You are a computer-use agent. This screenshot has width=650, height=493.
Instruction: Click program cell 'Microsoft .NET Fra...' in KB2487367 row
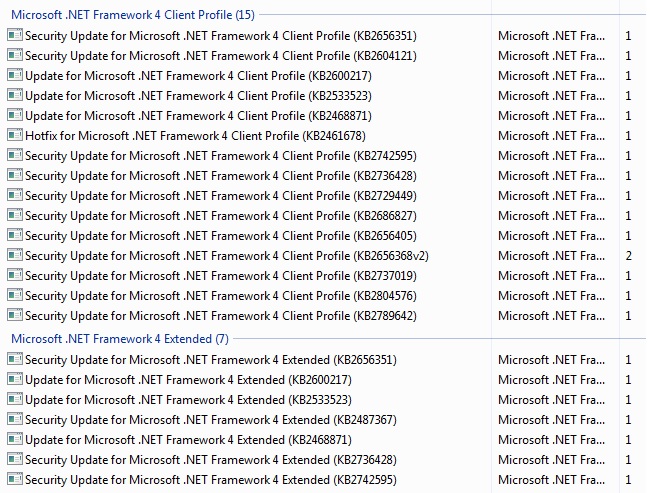[551, 420]
